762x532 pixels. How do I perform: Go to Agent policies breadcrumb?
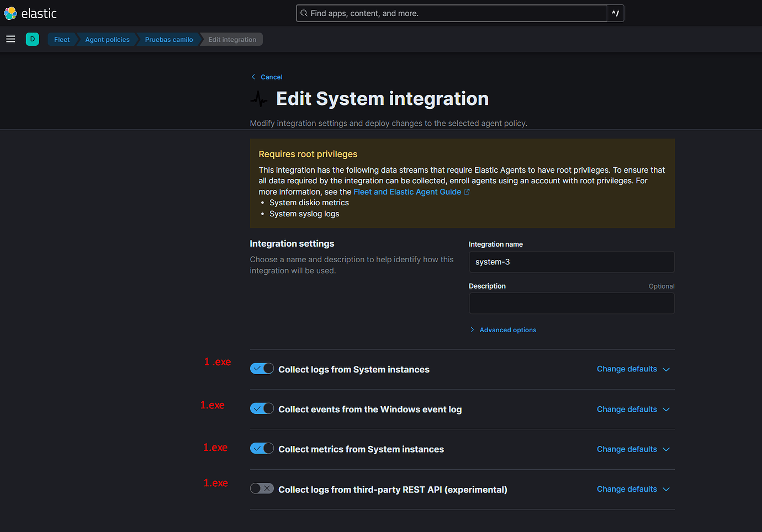[x=107, y=39]
